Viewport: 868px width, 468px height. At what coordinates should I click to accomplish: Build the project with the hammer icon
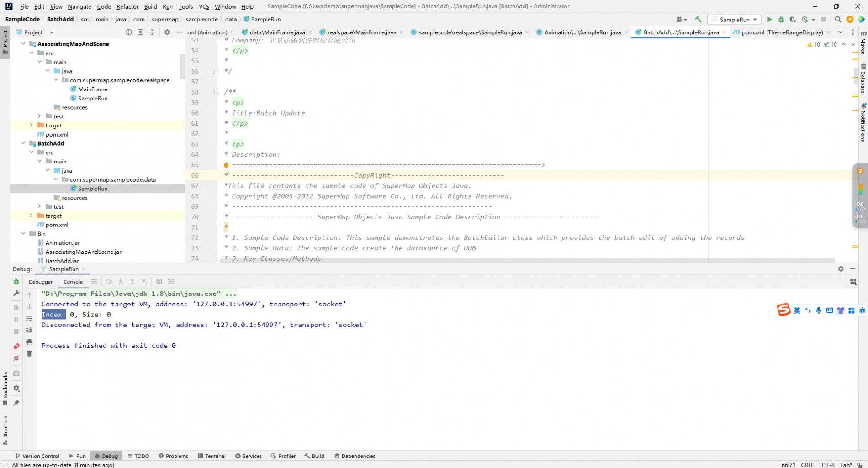point(698,20)
